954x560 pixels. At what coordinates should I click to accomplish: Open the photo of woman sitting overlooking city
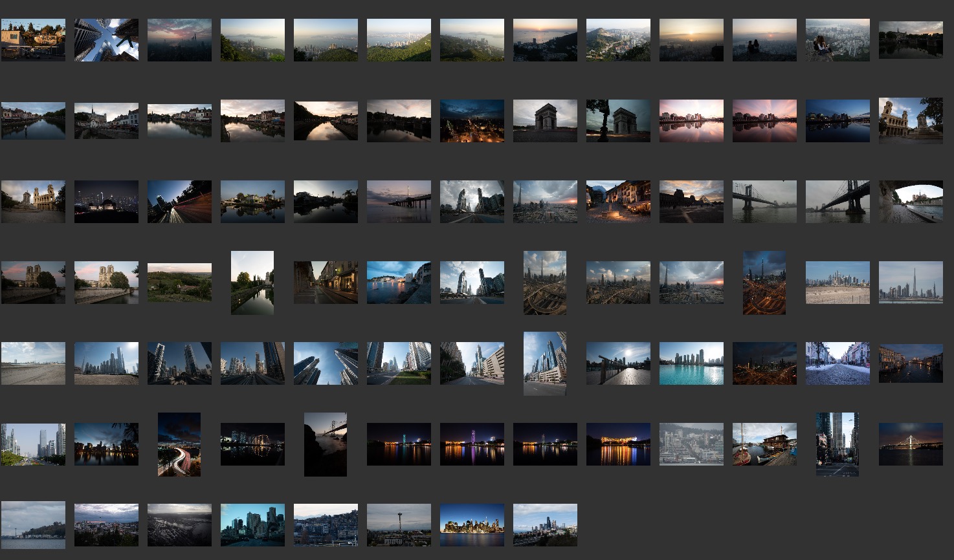click(x=837, y=40)
